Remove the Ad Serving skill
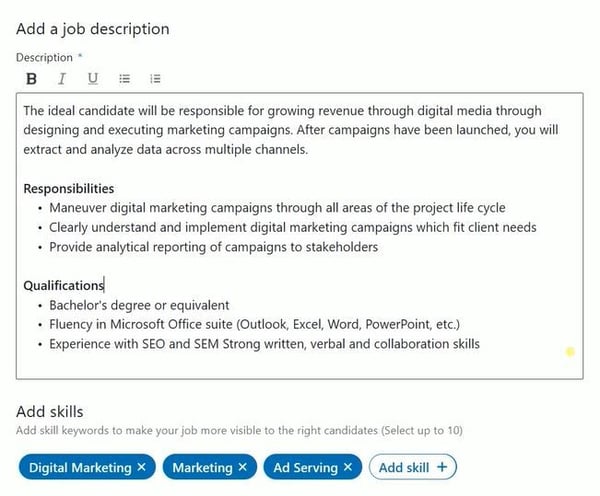Viewport: 600px width, 496px height. click(348, 467)
